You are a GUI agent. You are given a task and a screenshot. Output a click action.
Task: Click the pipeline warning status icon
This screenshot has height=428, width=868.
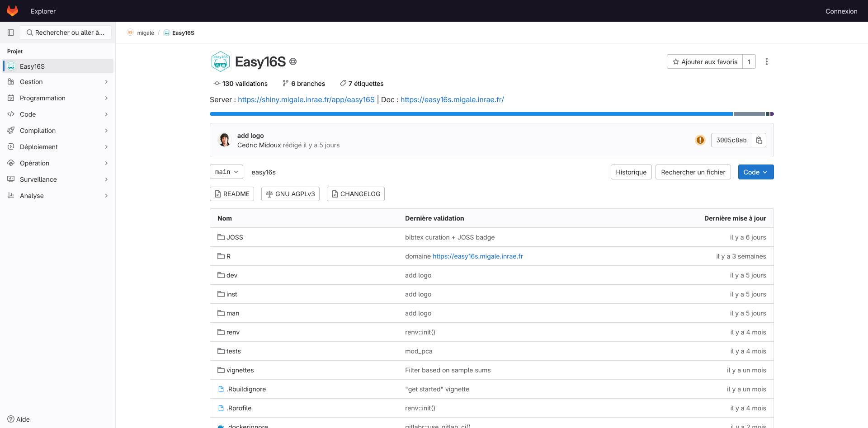pyautogui.click(x=700, y=140)
